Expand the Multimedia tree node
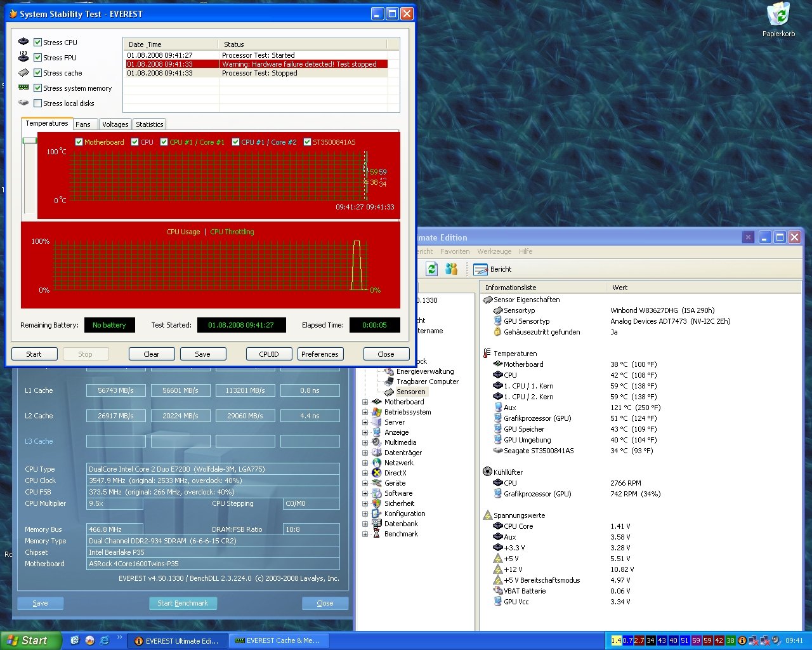812x650 pixels. tap(365, 442)
